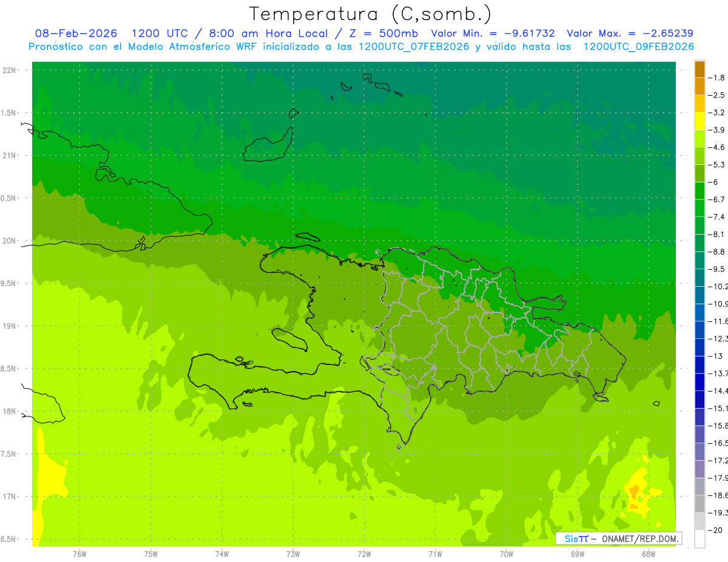Pick the deep blue swatch between -13 and -13.7

tap(699, 364)
